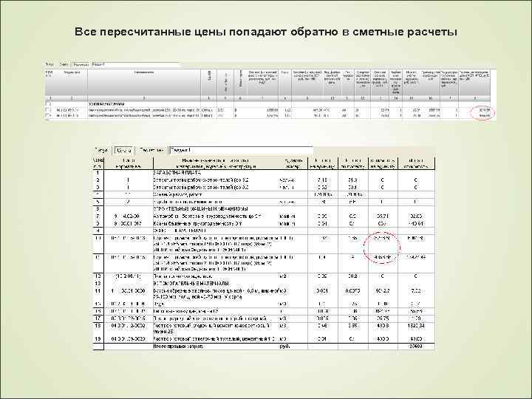Select the 'ВСПОМОГАТЕЛЬНЫЕ МАТЕРИАЛЫ' section row
The width and height of the screenshot is (532, 399).
pos(191,283)
